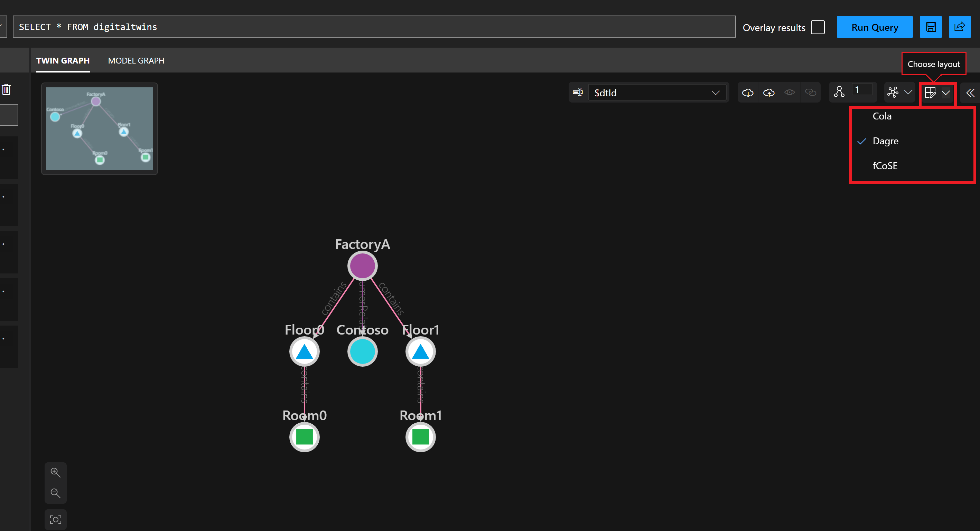This screenshot has width=980, height=531.
Task: Click the choose layout dropdown chevron
Action: tap(945, 93)
